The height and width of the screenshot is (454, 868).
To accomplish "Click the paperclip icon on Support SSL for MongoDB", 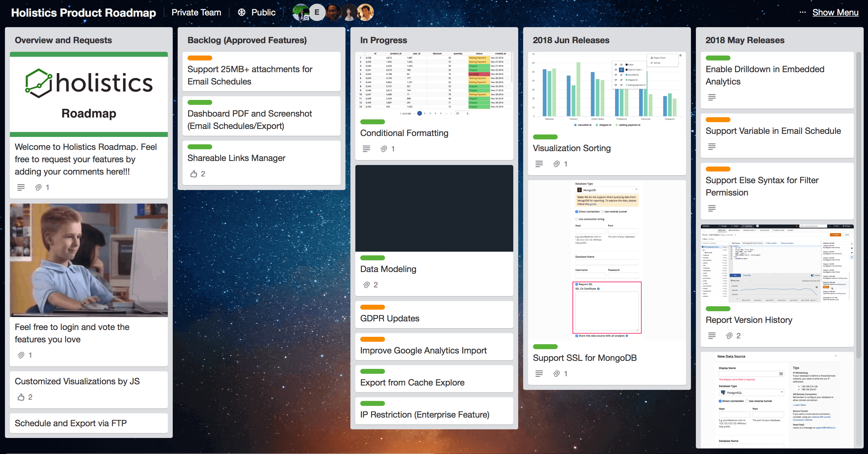I will click(x=557, y=374).
